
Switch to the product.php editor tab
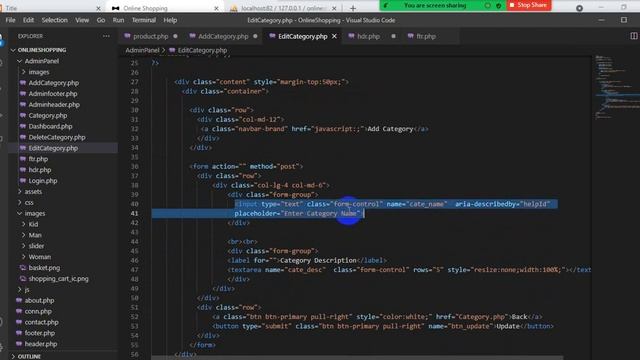[151, 36]
